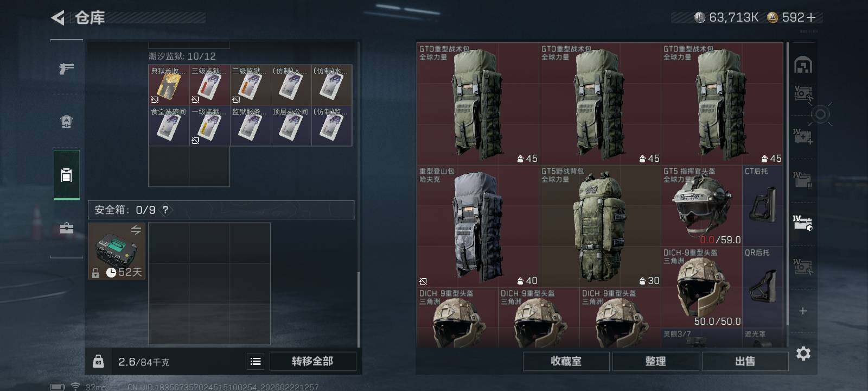The image size is (868, 391).
Task: Click the warehouse grid vertical scrollbar
Action: point(787,185)
